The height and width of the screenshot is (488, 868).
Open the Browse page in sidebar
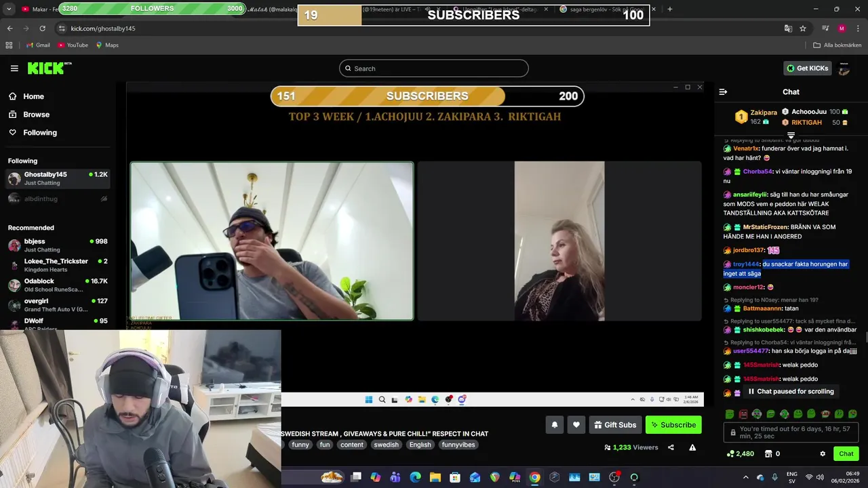pyautogui.click(x=36, y=115)
